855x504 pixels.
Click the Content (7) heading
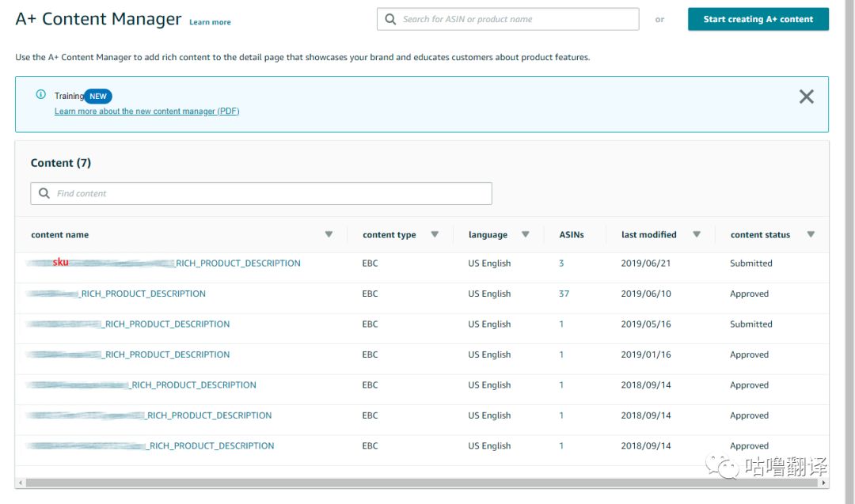tap(60, 163)
